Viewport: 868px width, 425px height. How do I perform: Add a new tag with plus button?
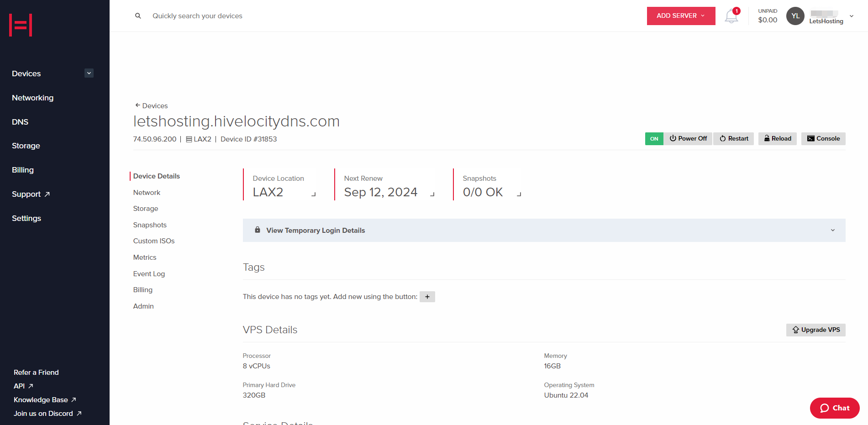tap(427, 297)
